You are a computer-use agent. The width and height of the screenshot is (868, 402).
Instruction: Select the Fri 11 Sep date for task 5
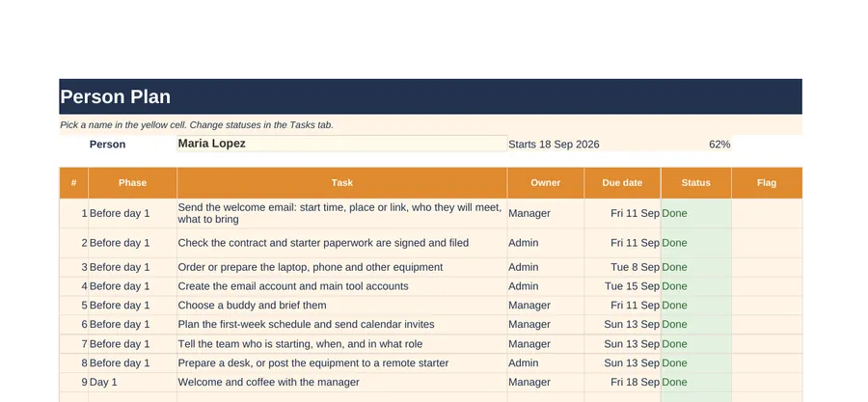(622, 306)
